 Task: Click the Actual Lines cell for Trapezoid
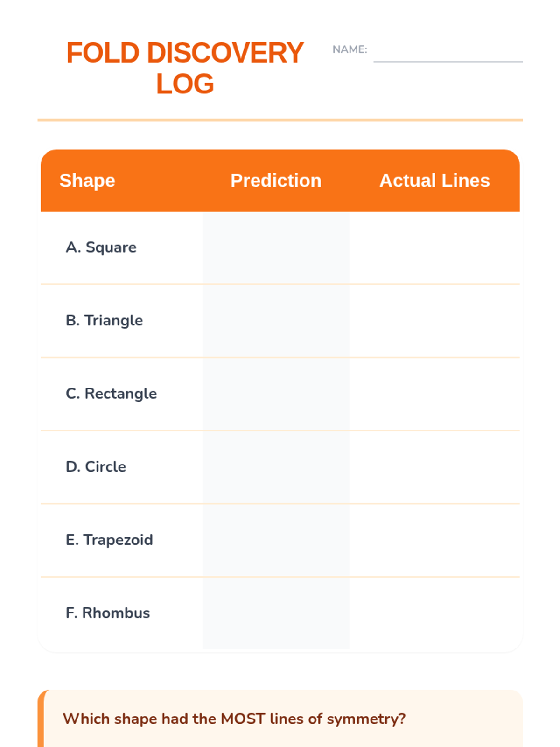(x=434, y=541)
